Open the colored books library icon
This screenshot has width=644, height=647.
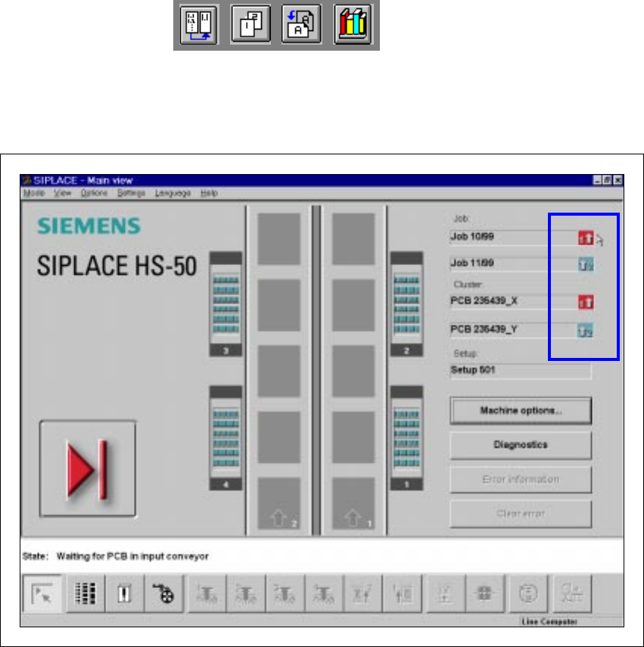(x=353, y=24)
